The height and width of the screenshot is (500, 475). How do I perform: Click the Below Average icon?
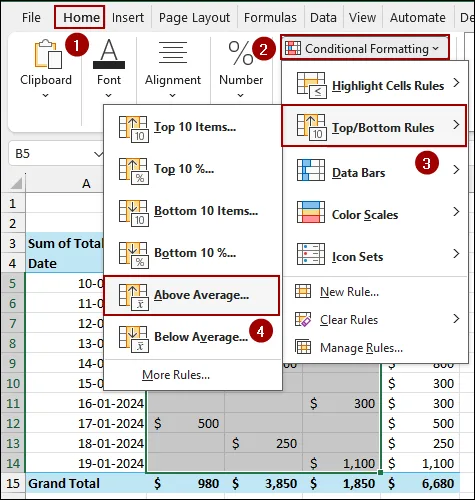pyautogui.click(x=134, y=339)
